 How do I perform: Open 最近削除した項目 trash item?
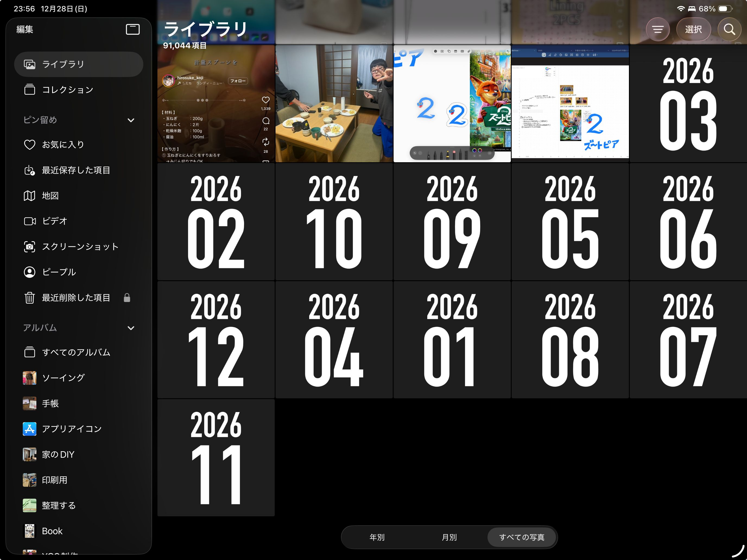pyautogui.click(x=76, y=298)
